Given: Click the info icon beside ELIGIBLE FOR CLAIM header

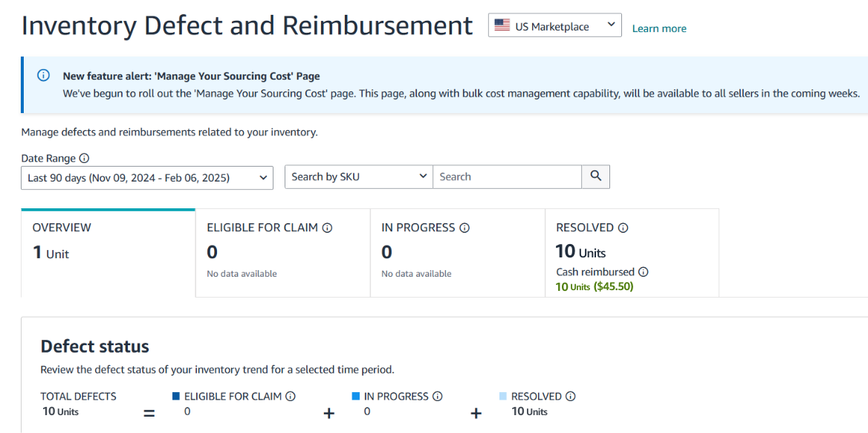Looking at the screenshot, I should click(327, 228).
